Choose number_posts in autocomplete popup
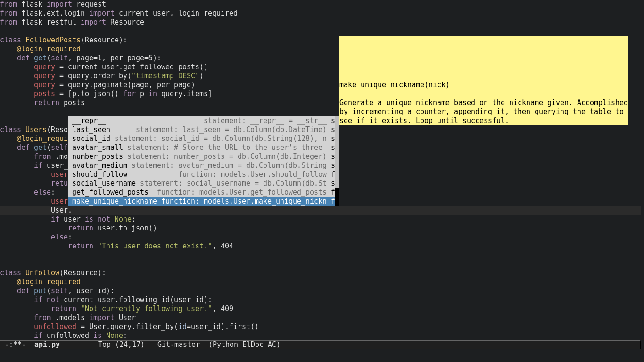The height and width of the screenshot is (362, 644). pos(201,156)
